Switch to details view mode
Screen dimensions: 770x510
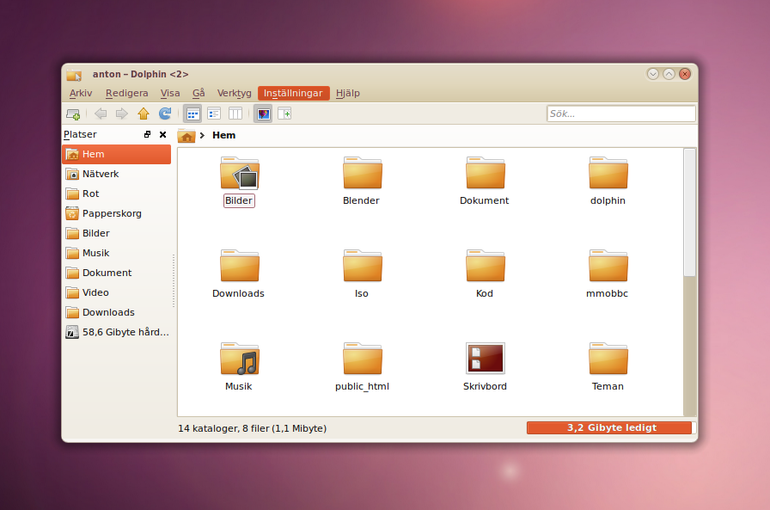214,114
